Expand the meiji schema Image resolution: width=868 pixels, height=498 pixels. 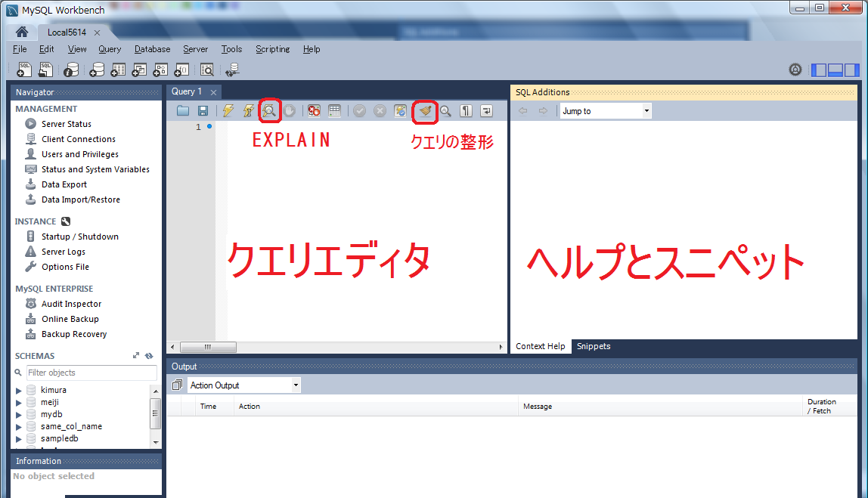tap(18, 403)
